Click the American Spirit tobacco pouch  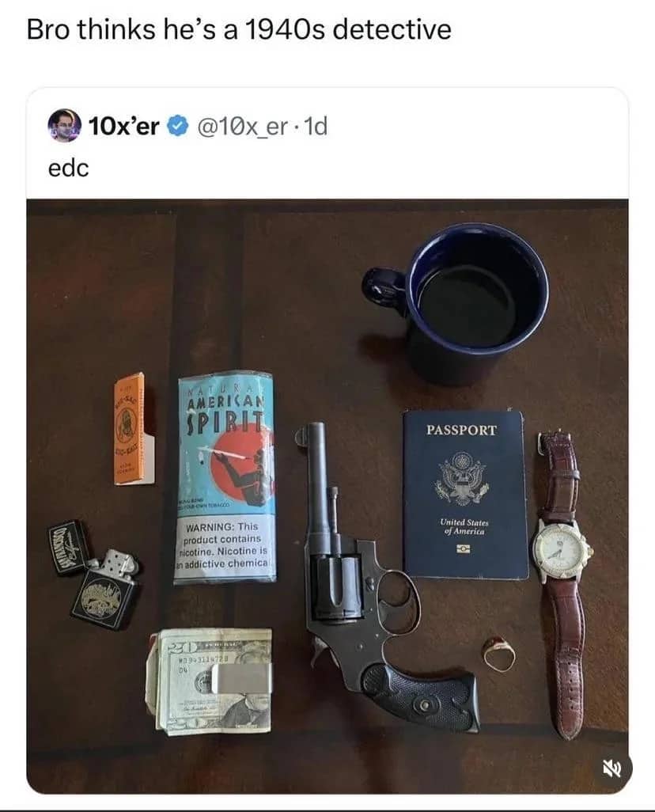coord(224,477)
